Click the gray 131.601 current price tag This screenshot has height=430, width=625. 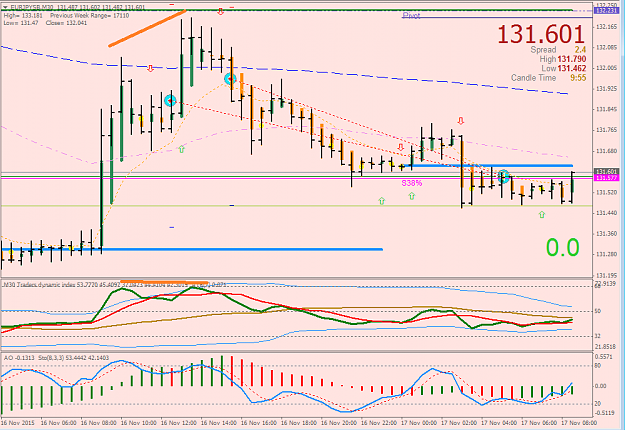click(606, 172)
